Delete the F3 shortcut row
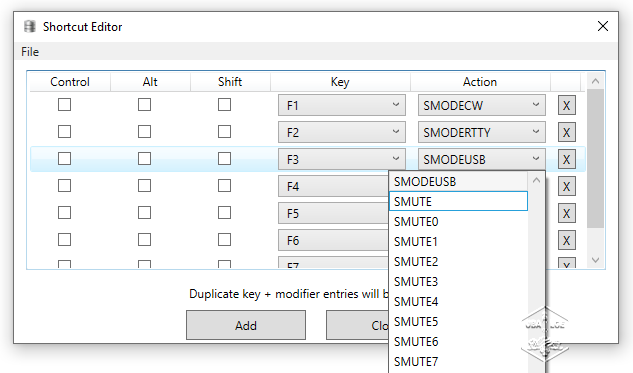Screen dimensions: 633x373 tap(567, 159)
